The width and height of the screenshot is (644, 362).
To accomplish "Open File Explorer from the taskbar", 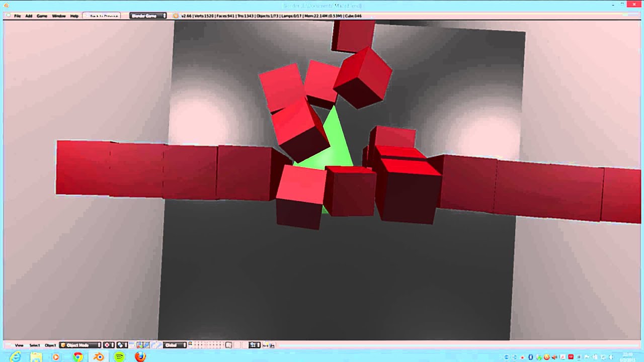I will tap(36, 357).
